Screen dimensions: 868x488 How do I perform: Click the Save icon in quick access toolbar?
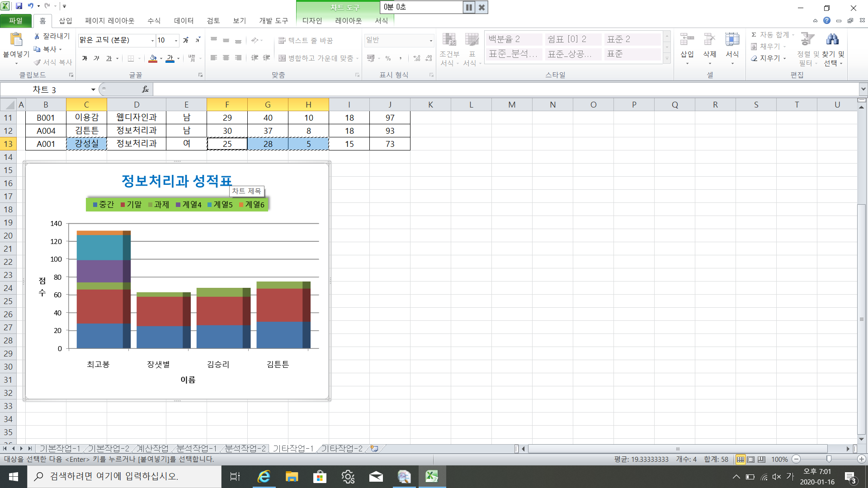[x=19, y=6]
